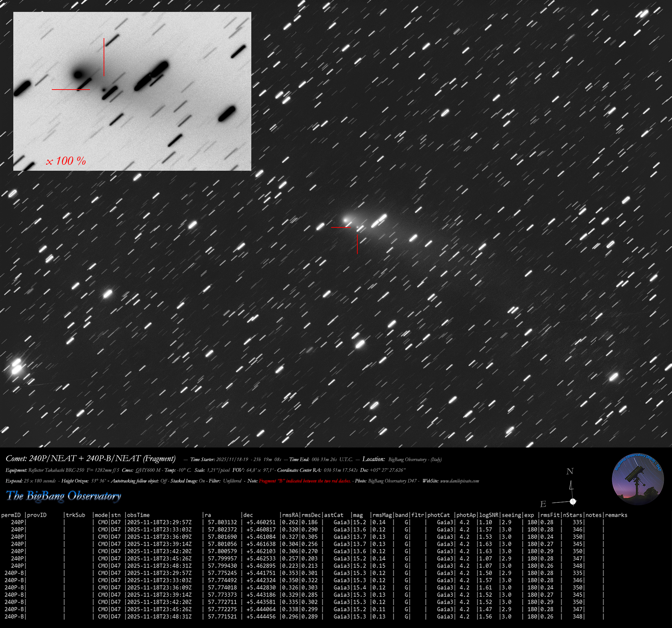Click the red horizontal marker in the inset

click(71, 90)
